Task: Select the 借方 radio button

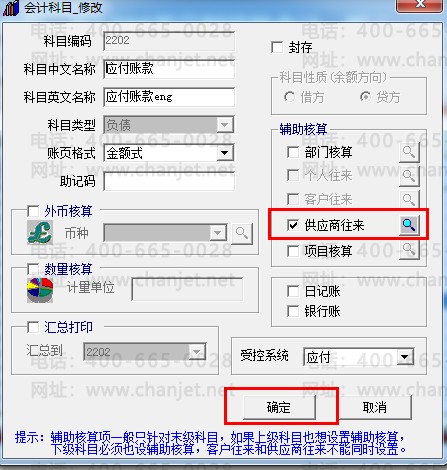Action: pos(289,97)
